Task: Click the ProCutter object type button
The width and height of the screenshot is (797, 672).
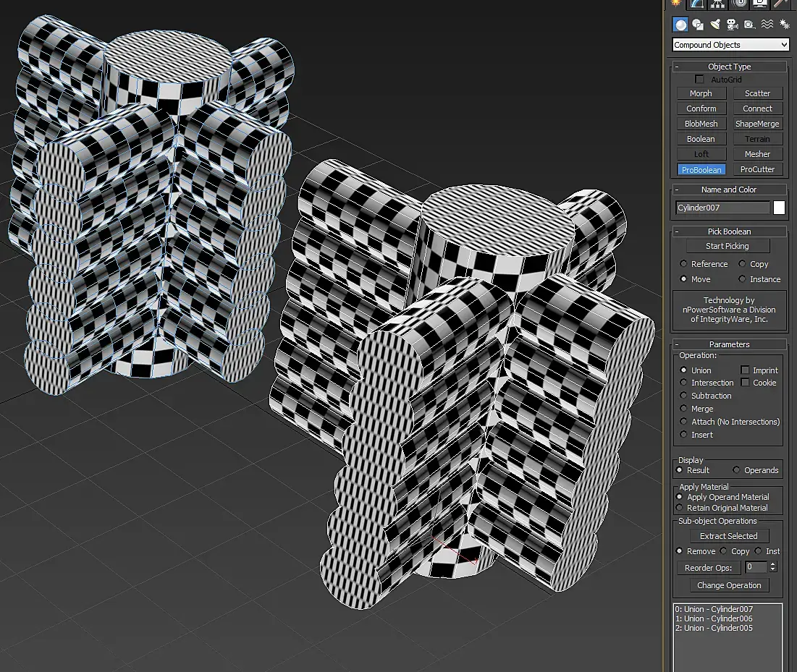Action: (757, 169)
